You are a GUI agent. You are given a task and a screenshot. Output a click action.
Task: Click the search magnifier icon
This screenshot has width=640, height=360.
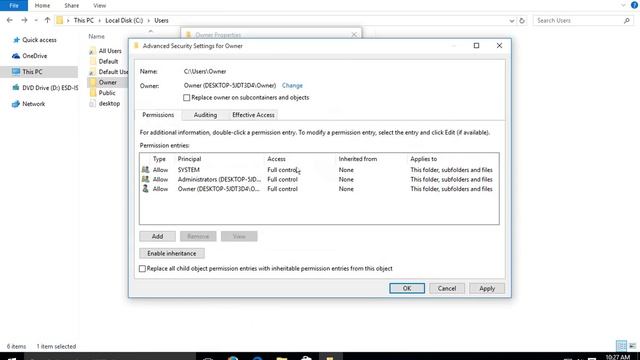[x=627, y=20]
